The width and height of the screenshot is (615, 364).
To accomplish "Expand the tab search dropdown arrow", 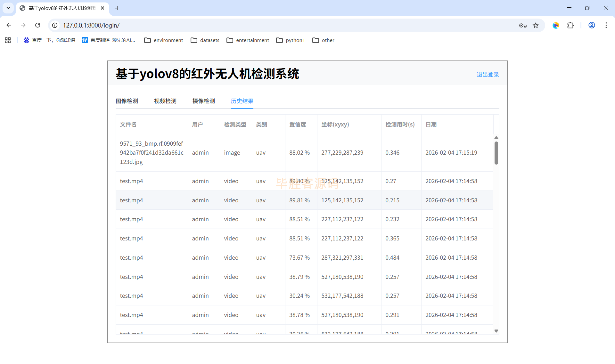I will click(8, 8).
